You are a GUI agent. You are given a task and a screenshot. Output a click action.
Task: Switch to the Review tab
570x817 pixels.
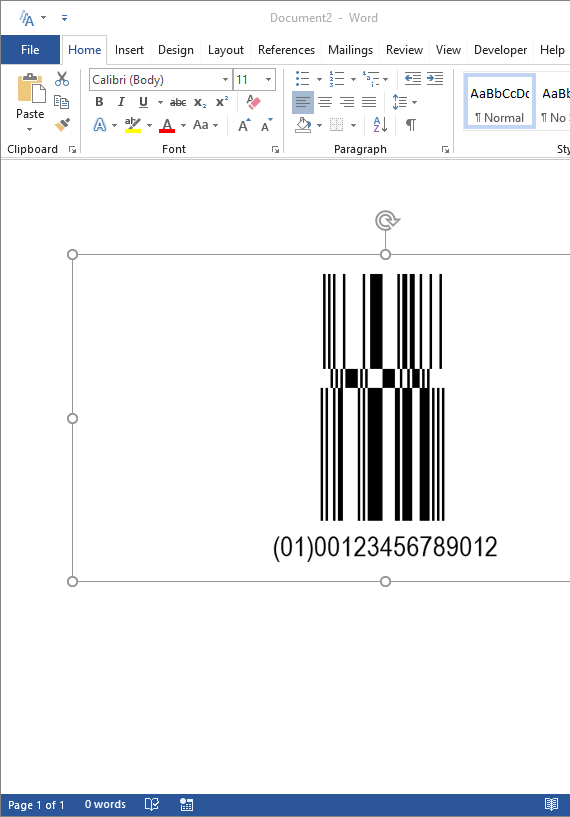coord(404,50)
